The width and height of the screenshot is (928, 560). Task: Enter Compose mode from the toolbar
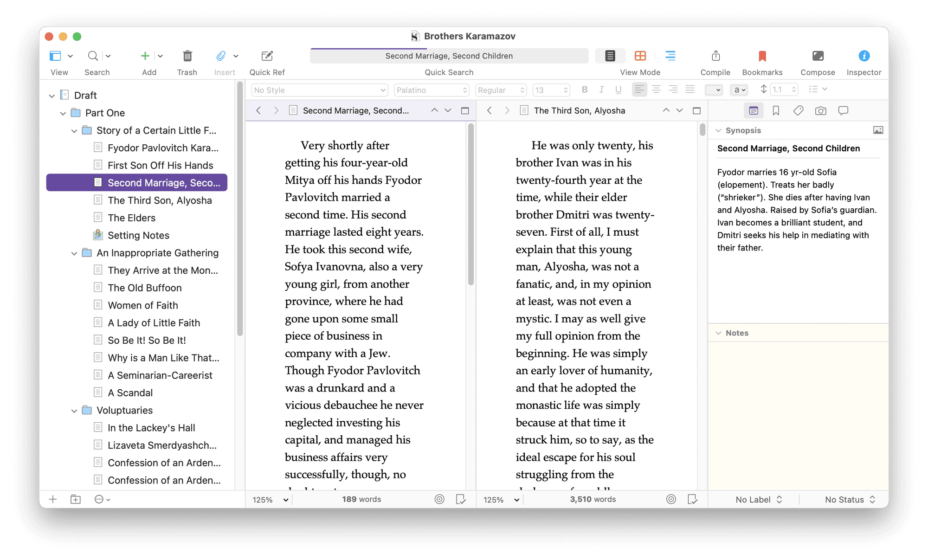(x=818, y=56)
